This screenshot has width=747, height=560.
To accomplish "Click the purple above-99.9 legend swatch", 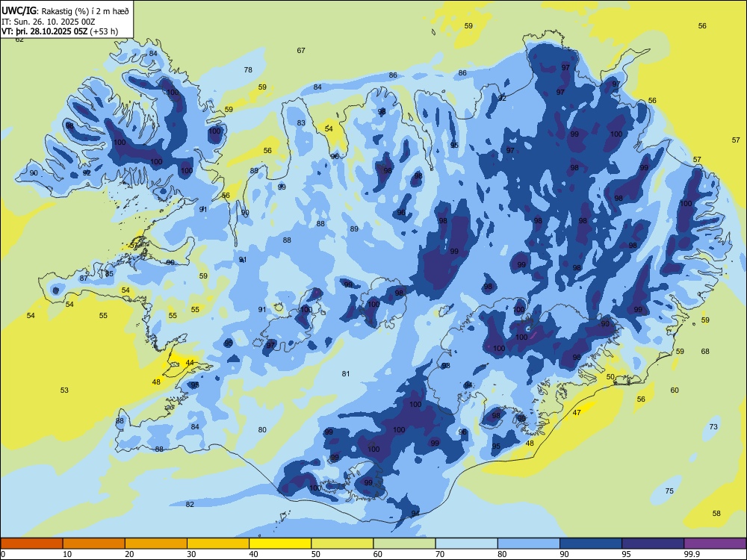I will [x=715, y=544].
